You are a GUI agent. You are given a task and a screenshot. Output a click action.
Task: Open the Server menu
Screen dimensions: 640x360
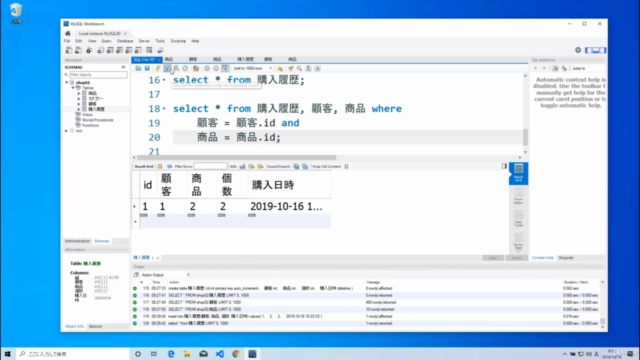point(144,41)
